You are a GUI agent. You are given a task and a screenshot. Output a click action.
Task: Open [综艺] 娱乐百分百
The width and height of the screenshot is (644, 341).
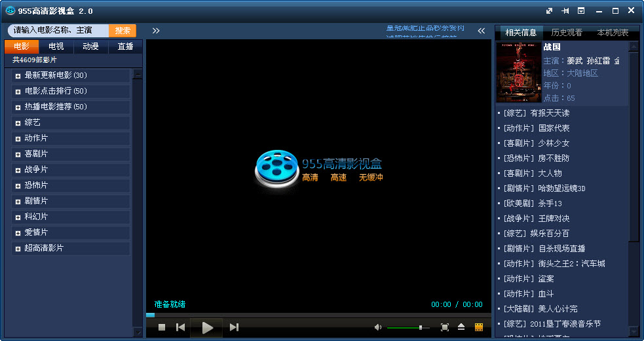tap(537, 234)
